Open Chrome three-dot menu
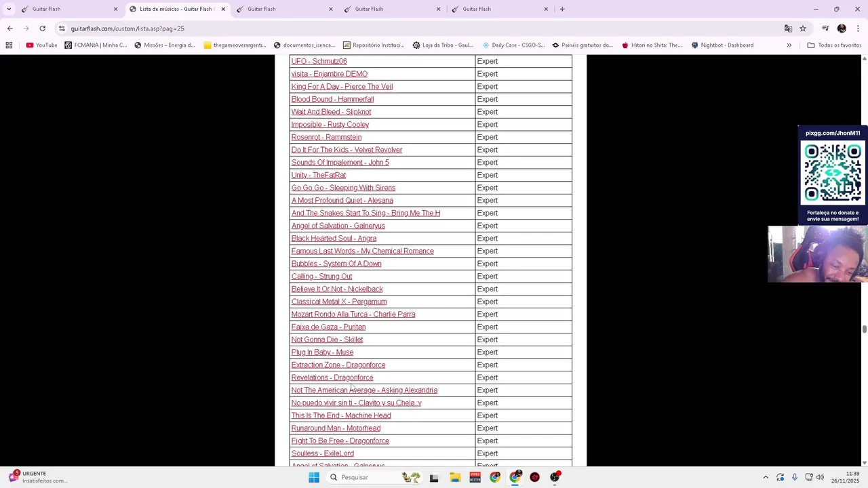 click(858, 28)
